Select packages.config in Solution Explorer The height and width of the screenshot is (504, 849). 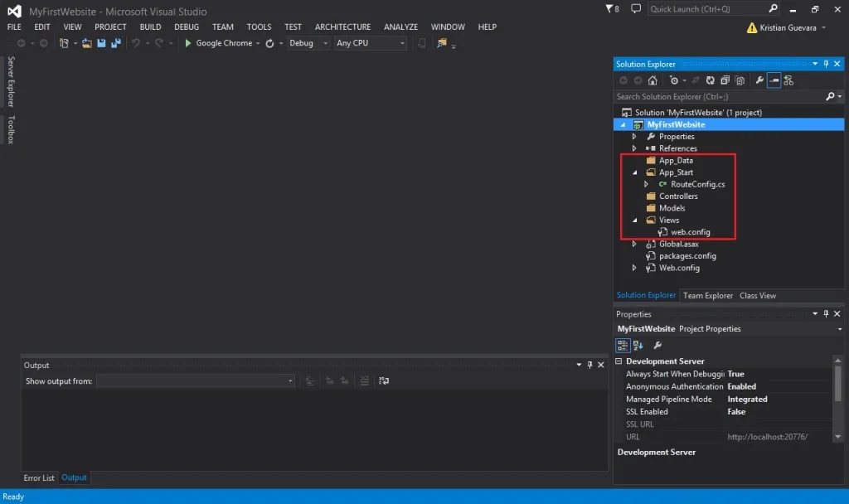click(687, 256)
